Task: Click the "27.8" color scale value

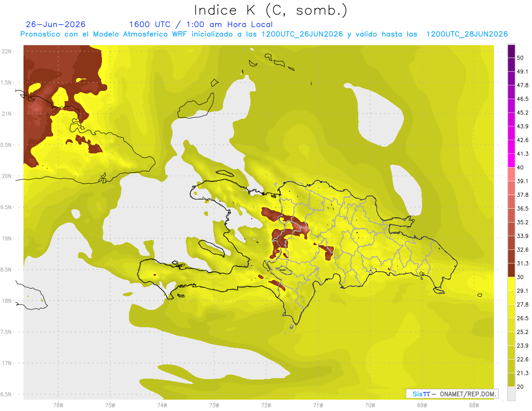Action: tap(523, 305)
